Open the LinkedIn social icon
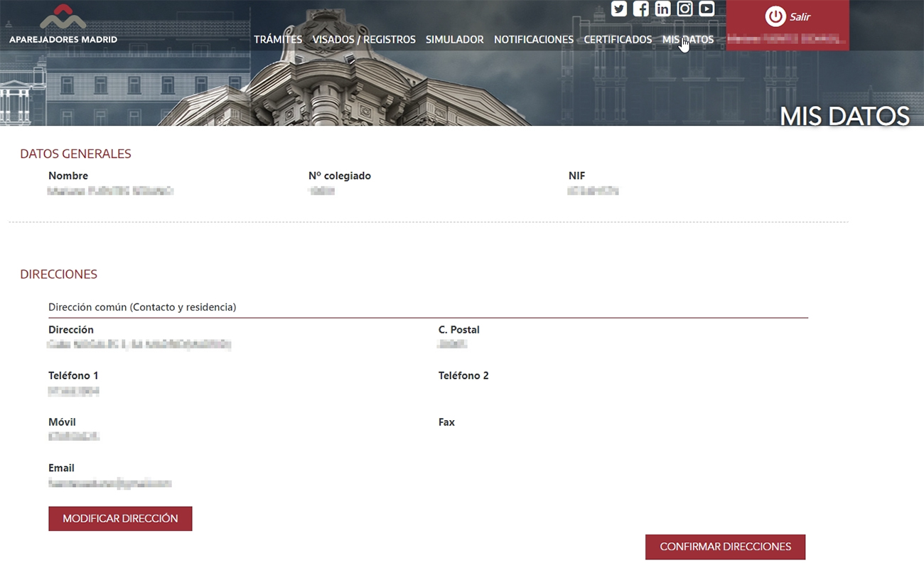 tap(662, 9)
